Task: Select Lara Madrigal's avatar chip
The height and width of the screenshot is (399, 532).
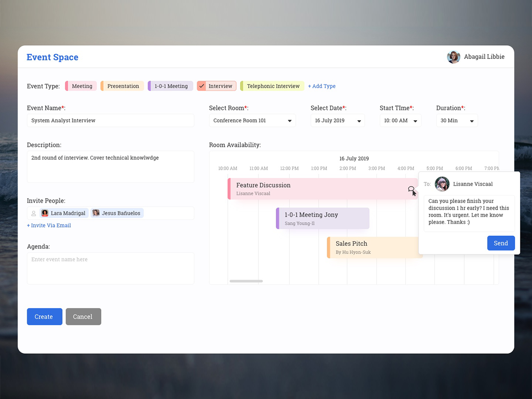Action: tap(45, 213)
